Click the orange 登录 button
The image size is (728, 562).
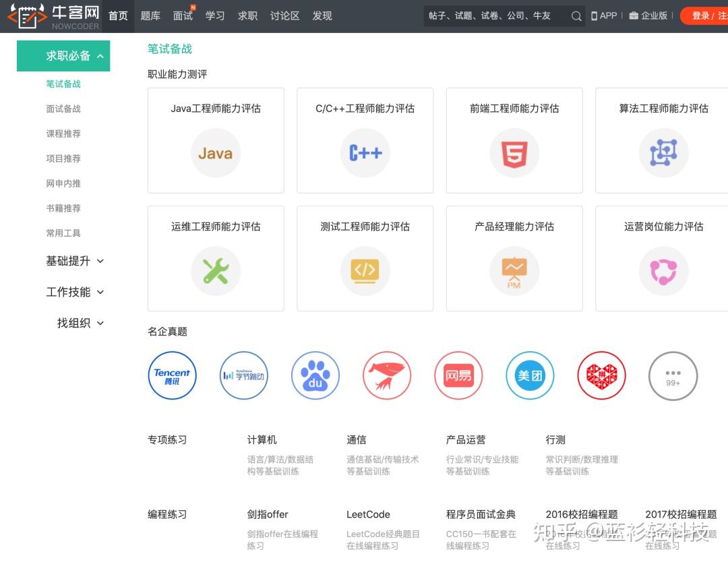(x=704, y=15)
